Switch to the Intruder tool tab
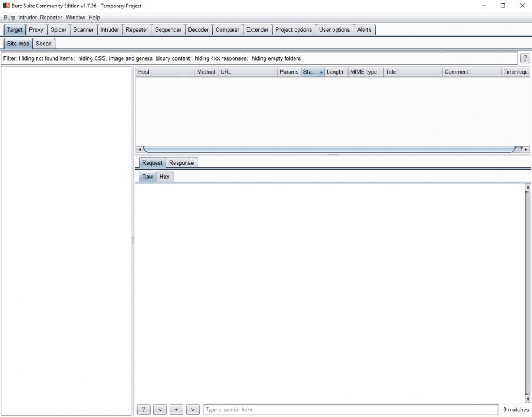This screenshot has height=417, width=532. point(110,29)
